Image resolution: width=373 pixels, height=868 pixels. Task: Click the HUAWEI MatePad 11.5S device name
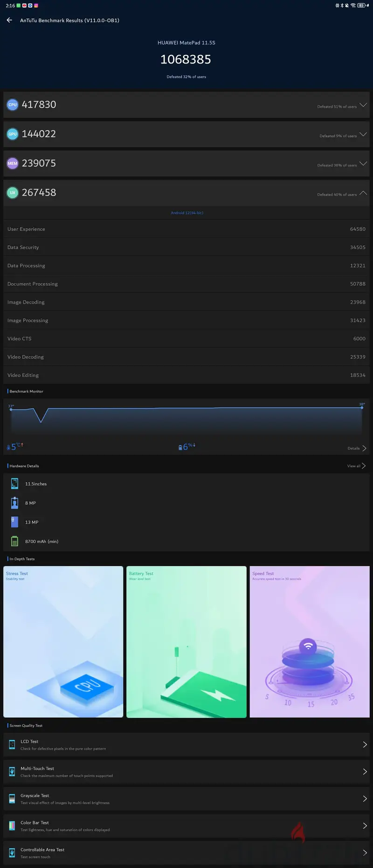tap(186, 42)
